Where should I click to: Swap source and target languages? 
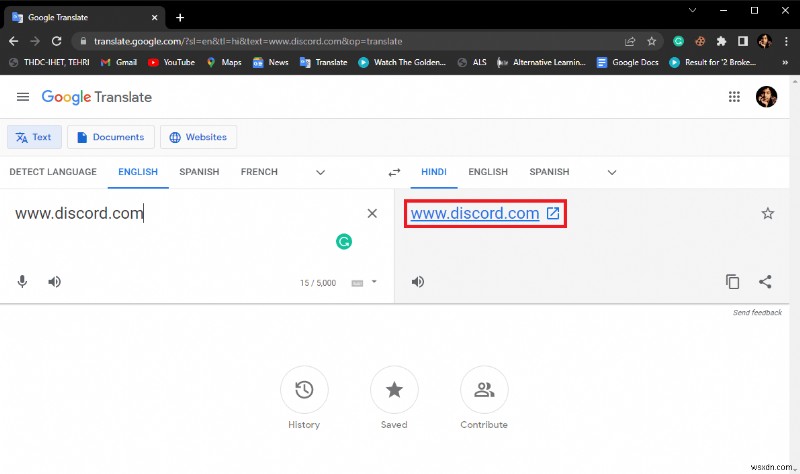[394, 172]
